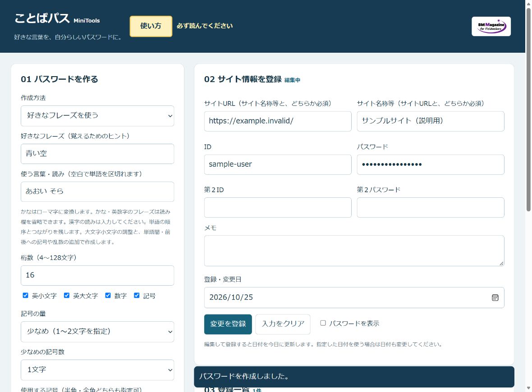Click the 登録・変更日 date field

[x=354, y=297]
